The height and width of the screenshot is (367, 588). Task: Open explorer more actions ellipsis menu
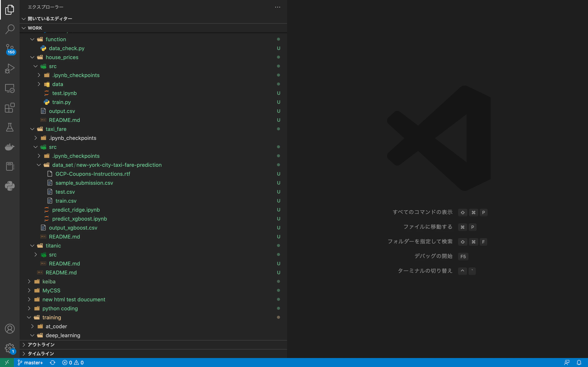pos(277,7)
